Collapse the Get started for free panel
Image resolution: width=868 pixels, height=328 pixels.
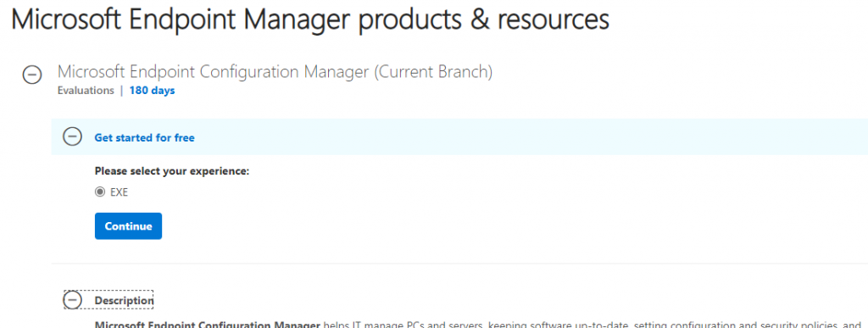(73, 136)
